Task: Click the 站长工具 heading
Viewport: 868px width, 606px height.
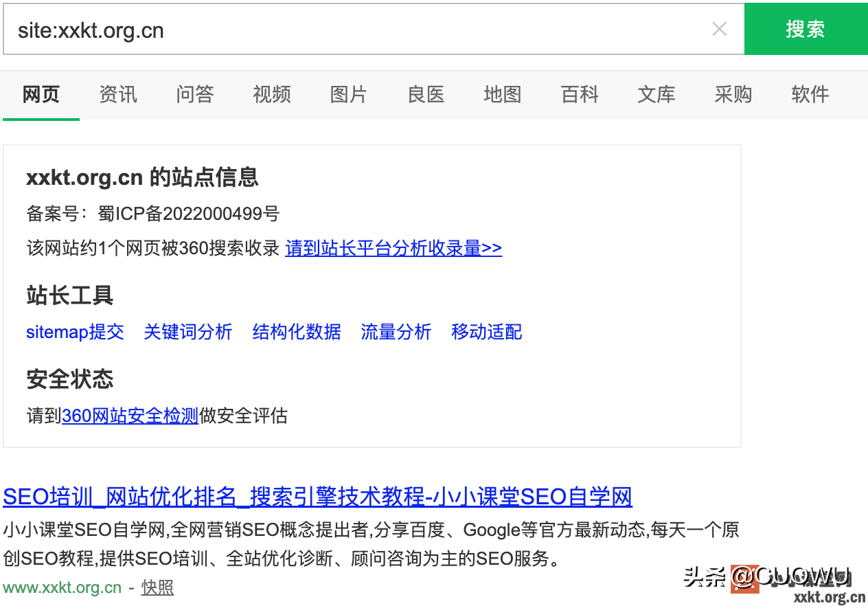Action: tap(69, 295)
